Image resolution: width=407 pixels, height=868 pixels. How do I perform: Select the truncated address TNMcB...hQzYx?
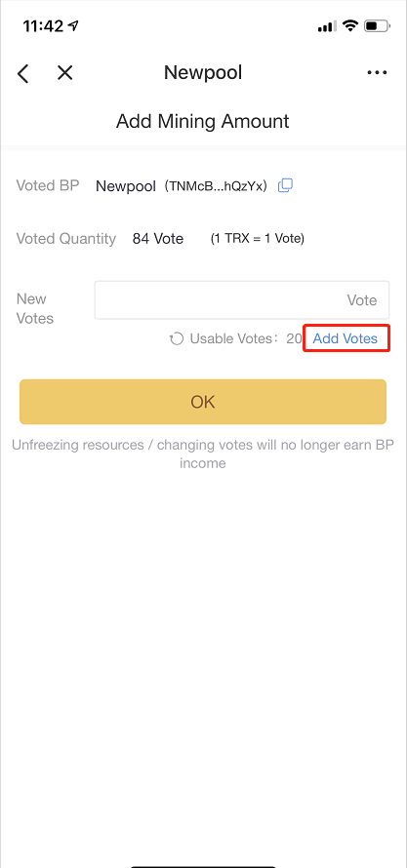click(219, 186)
